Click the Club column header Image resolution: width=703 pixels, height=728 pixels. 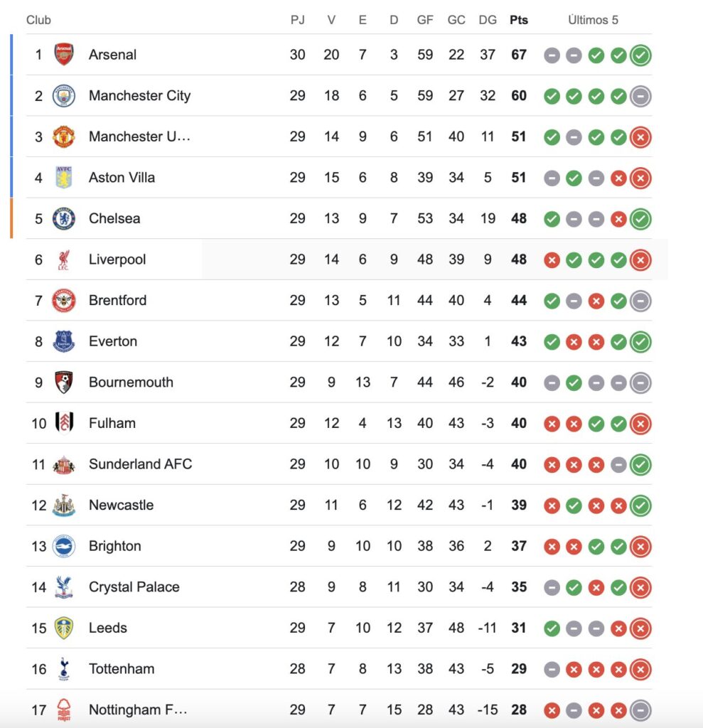38,20
